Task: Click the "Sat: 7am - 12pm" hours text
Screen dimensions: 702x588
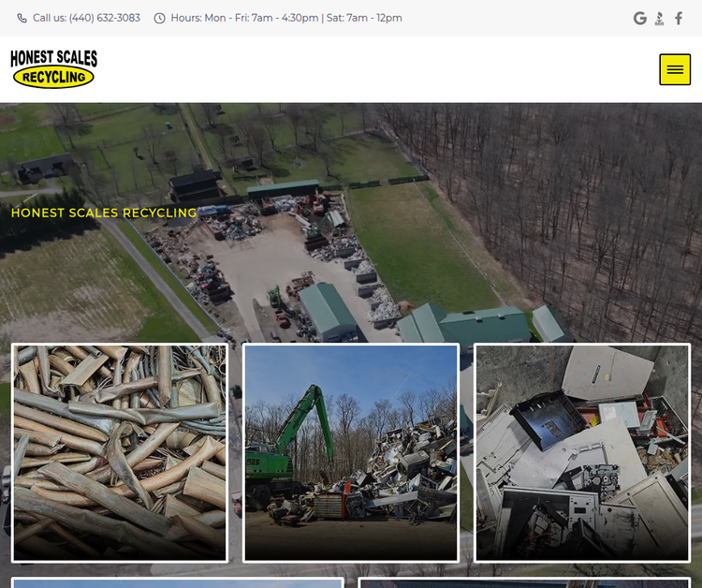Action: (363, 18)
